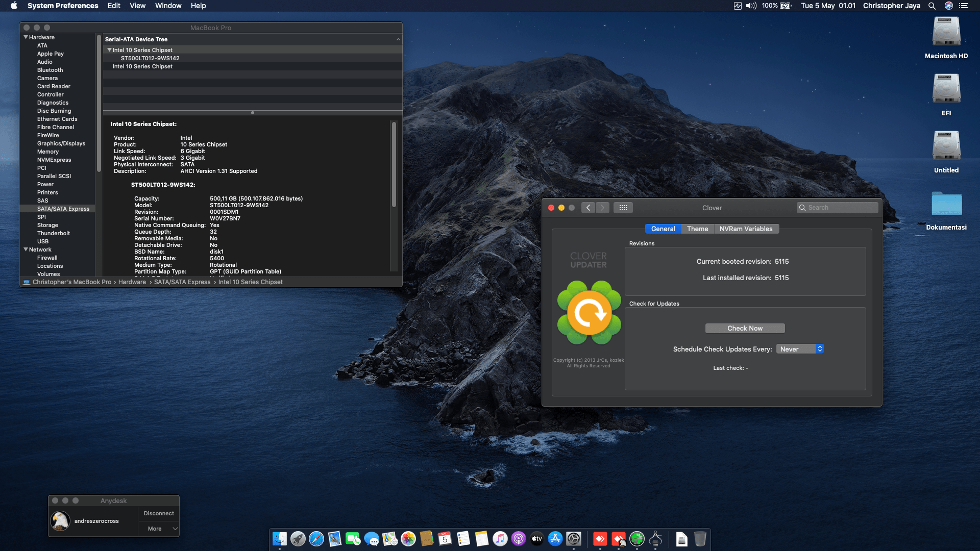Open the Apple menu
This screenshot has height=551, width=980.
tap(14, 6)
